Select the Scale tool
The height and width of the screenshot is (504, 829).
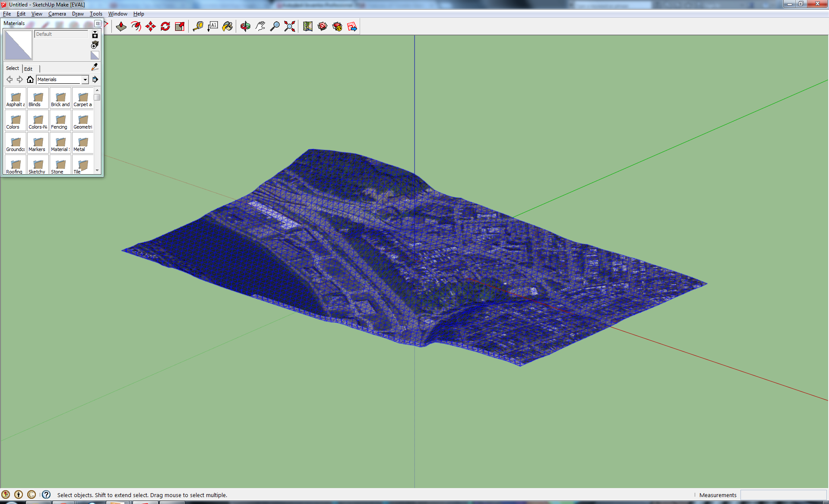point(180,27)
